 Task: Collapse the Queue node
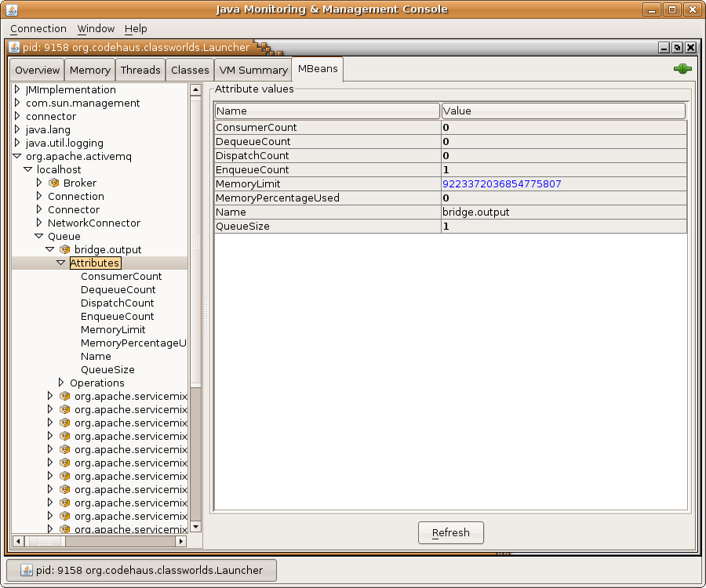(x=39, y=236)
